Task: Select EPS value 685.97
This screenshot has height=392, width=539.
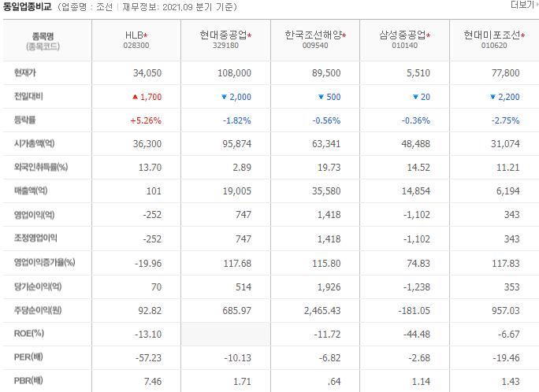Action: [237, 311]
